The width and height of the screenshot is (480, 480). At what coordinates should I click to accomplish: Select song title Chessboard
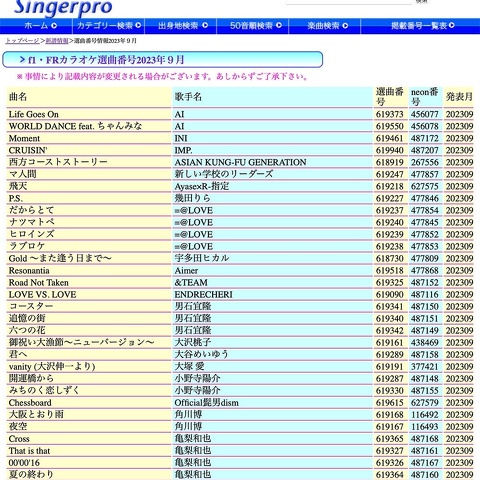click(30, 402)
